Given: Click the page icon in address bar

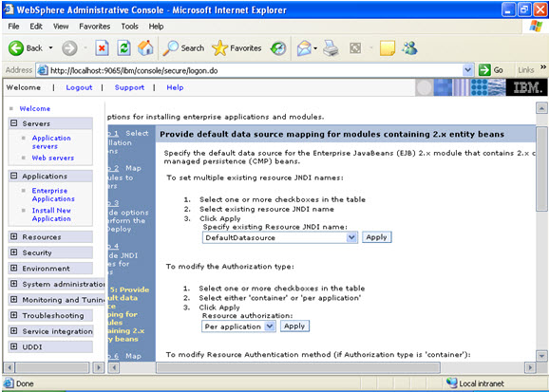Looking at the screenshot, I should tap(43, 70).
